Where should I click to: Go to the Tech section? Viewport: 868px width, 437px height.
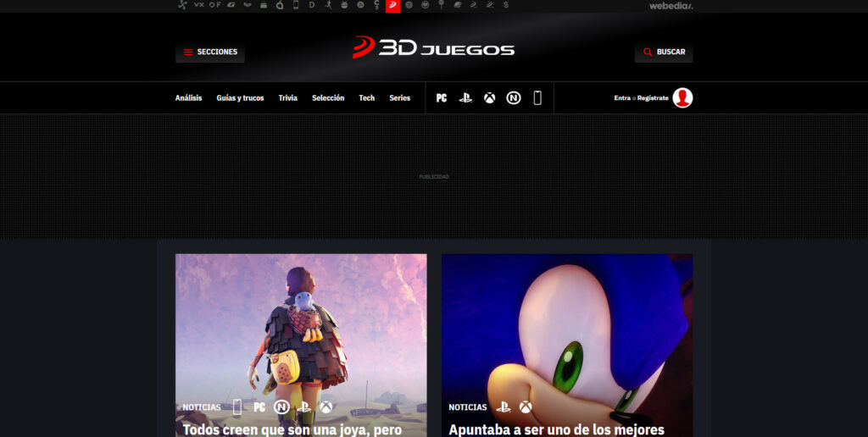366,98
